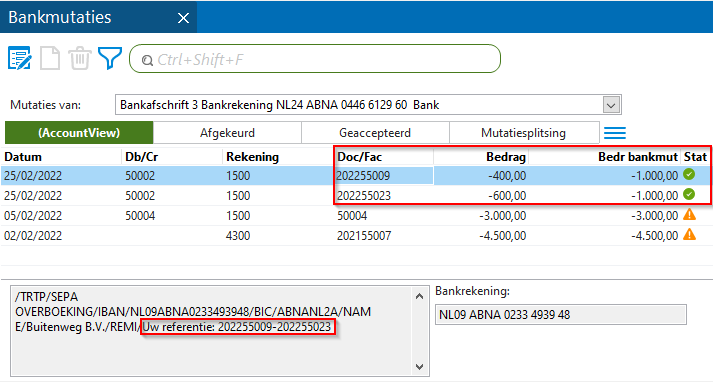This screenshot has height=382, width=713.
Task: Open the filter funnel icon
Action: coord(110,58)
